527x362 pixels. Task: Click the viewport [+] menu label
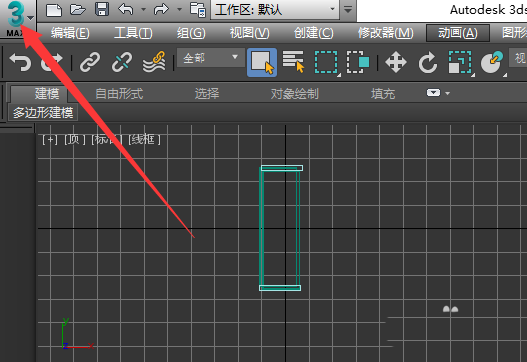tap(50, 139)
